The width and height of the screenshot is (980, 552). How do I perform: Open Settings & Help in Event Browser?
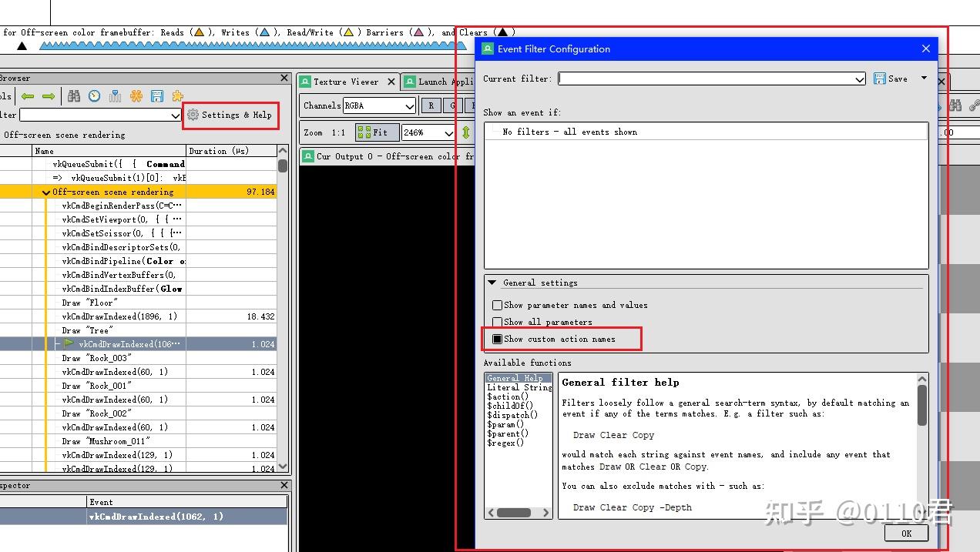point(230,115)
